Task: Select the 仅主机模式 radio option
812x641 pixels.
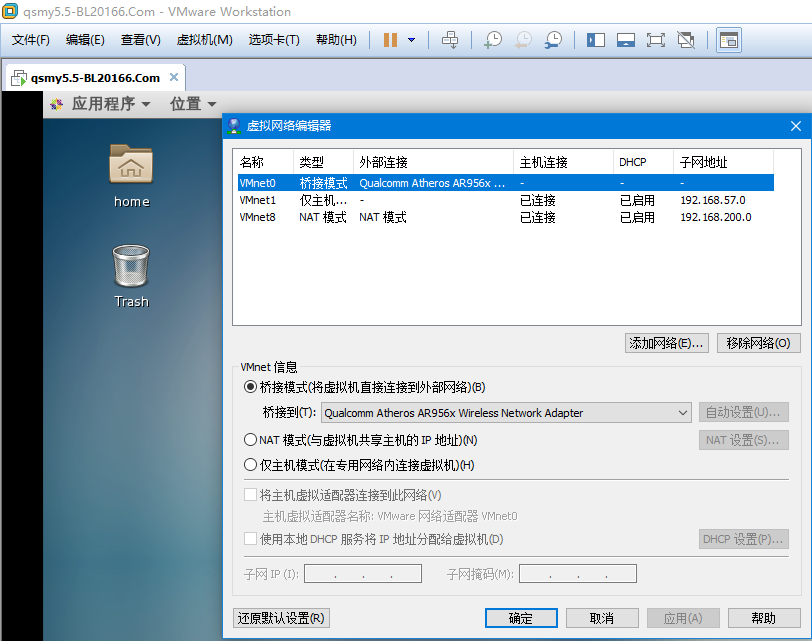Action: pyautogui.click(x=251, y=464)
